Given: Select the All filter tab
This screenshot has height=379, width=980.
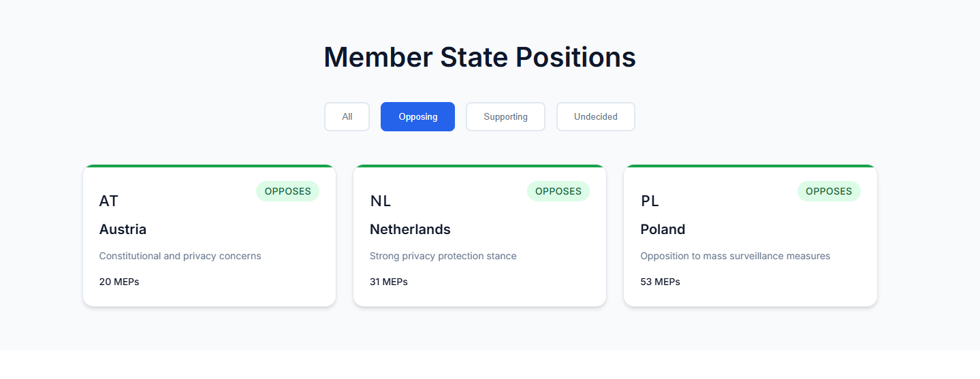Looking at the screenshot, I should click(x=347, y=116).
